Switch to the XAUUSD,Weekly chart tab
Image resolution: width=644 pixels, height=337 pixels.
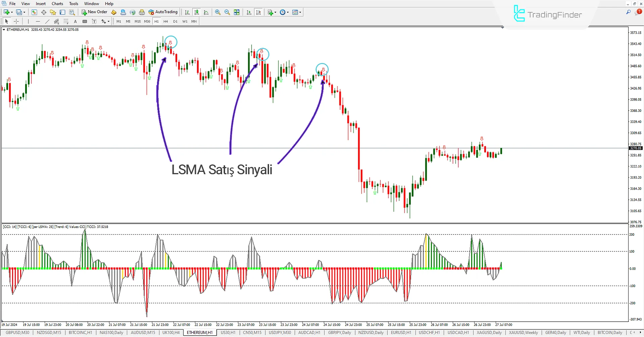(523, 332)
